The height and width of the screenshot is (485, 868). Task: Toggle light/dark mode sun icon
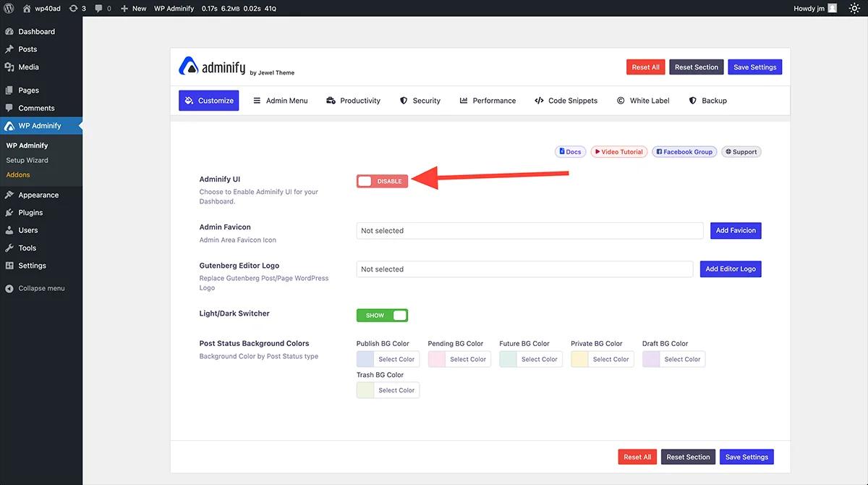point(854,8)
